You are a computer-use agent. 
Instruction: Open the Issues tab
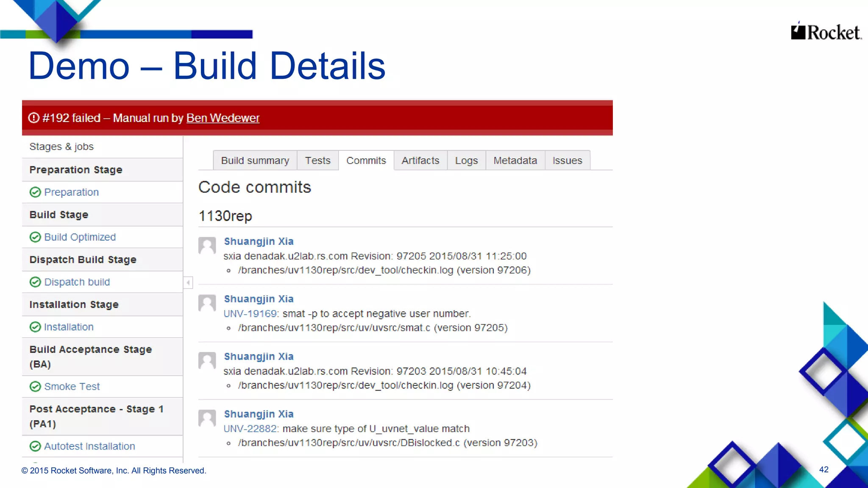coord(567,161)
